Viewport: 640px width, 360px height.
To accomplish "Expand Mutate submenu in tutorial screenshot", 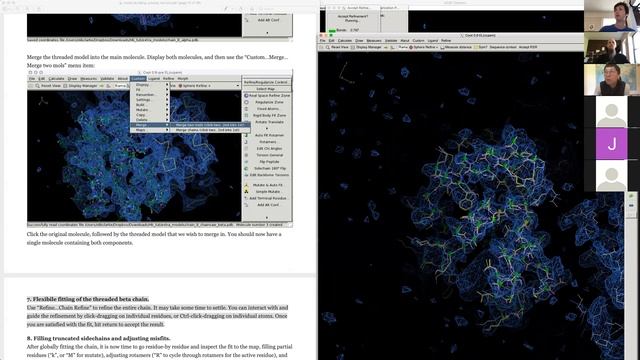I will (149, 110).
